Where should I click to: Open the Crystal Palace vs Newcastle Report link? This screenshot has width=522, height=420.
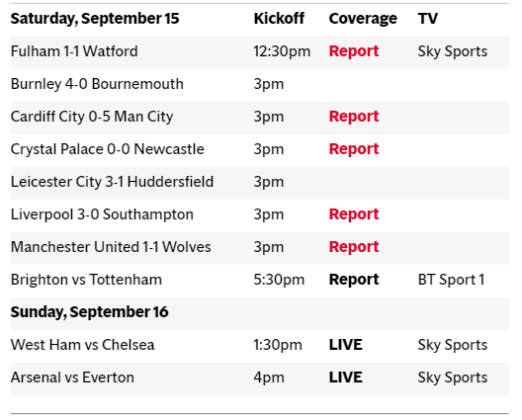pyautogui.click(x=354, y=149)
